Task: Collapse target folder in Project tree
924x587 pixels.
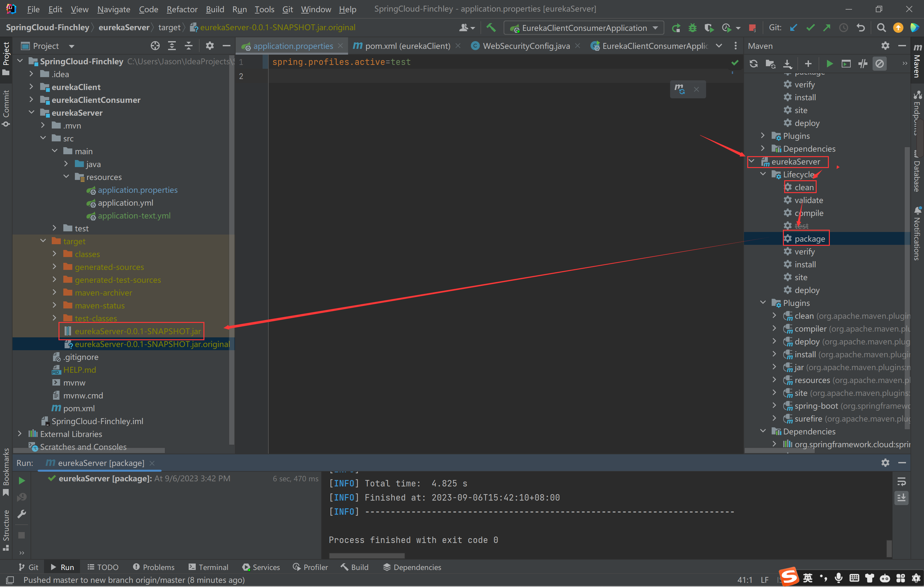Action: coord(43,241)
